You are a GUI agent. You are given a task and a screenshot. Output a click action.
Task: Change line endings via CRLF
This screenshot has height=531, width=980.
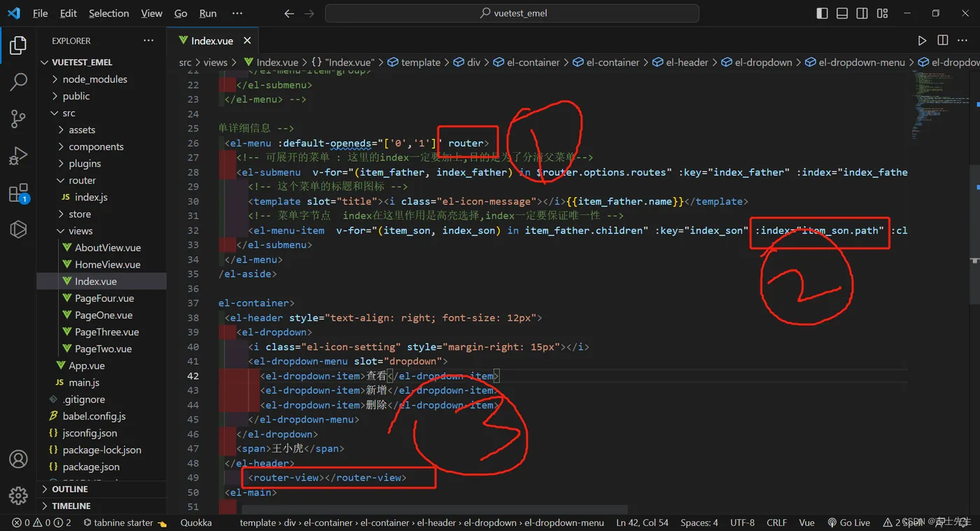click(776, 523)
